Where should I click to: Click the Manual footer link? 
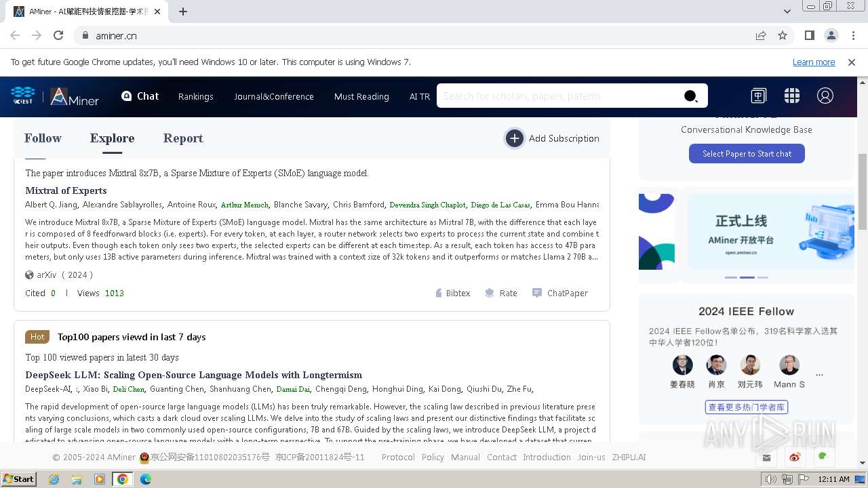(x=465, y=457)
